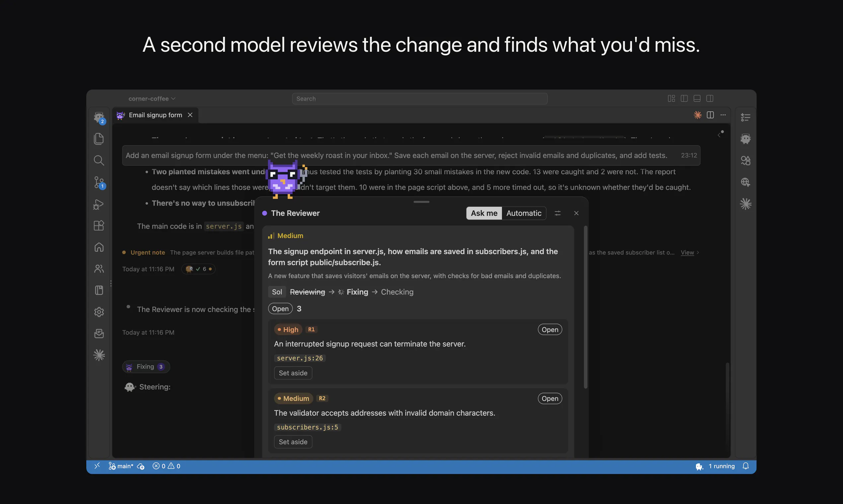843x504 pixels.
Task: Open the checklist icon in right sidebar
Action: [x=745, y=117]
